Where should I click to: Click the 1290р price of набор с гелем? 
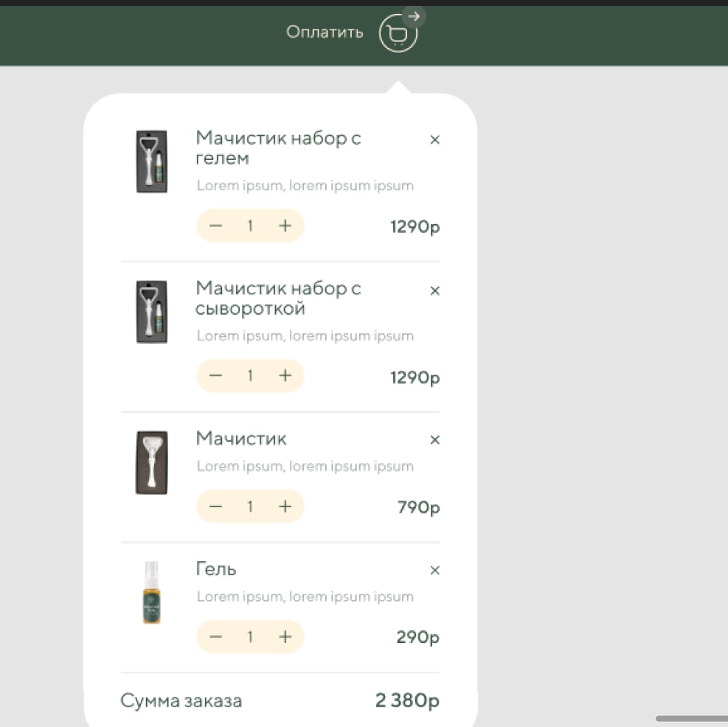coord(415,226)
